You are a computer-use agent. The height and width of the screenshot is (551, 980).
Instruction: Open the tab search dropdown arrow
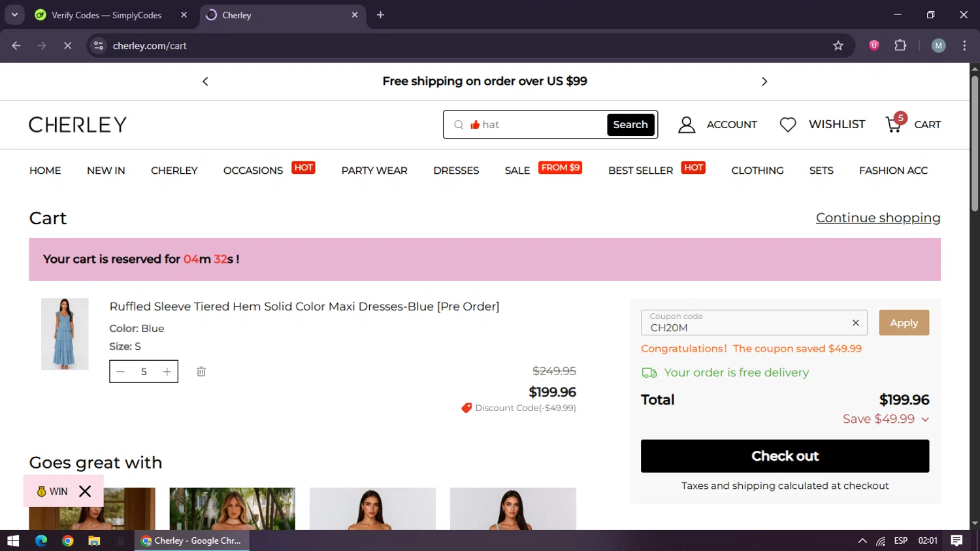(14, 15)
